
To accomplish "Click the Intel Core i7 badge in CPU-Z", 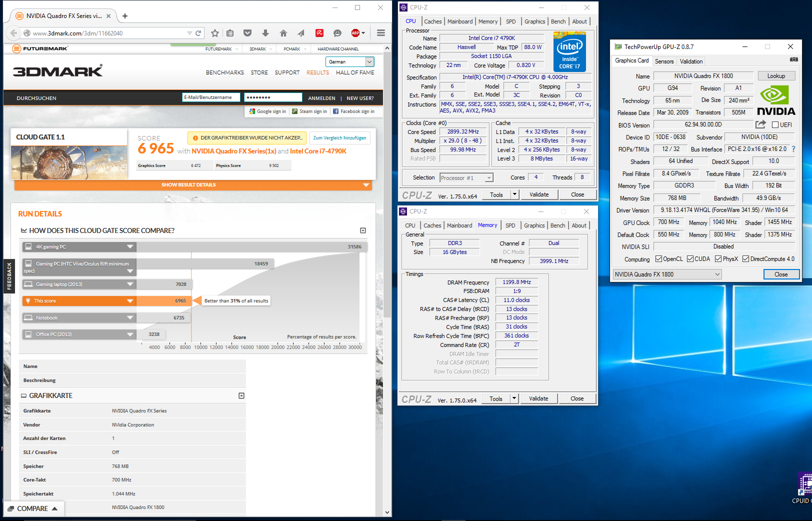I will point(569,51).
